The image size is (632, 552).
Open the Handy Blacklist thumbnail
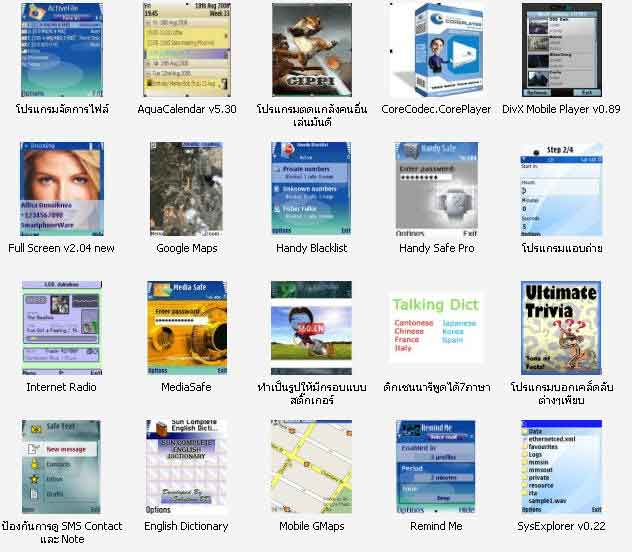(x=311, y=188)
